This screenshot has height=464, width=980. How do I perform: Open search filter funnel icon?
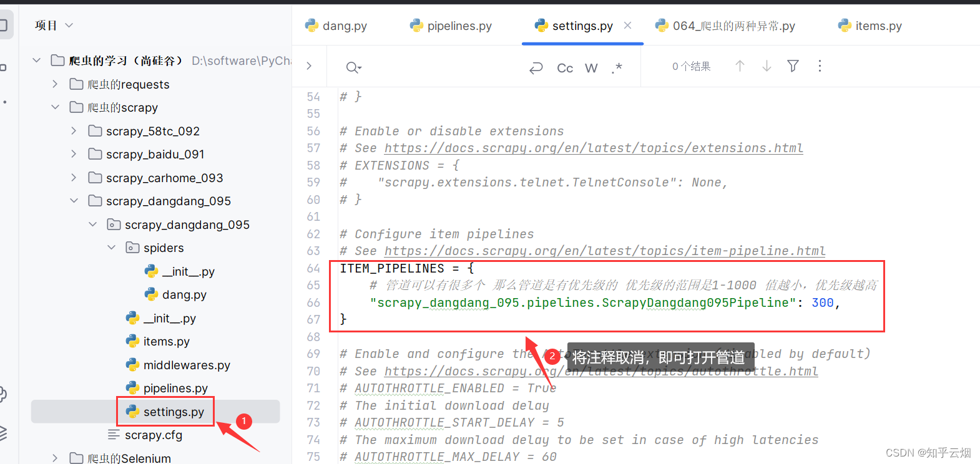coord(793,66)
